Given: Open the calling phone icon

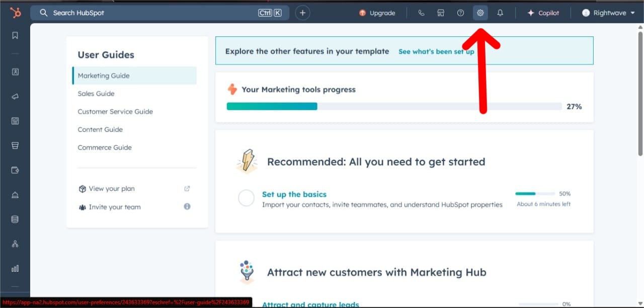Looking at the screenshot, I should point(421,13).
